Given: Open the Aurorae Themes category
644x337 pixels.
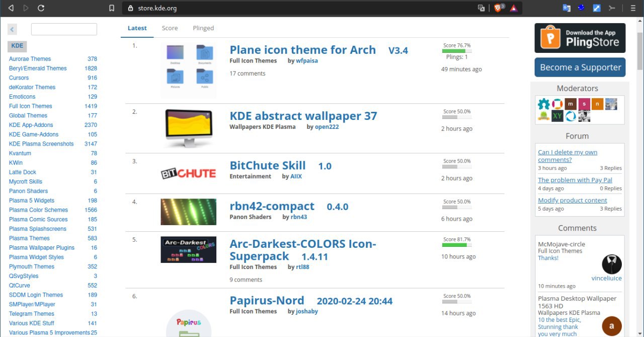Looking at the screenshot, I should click(30, 59).
